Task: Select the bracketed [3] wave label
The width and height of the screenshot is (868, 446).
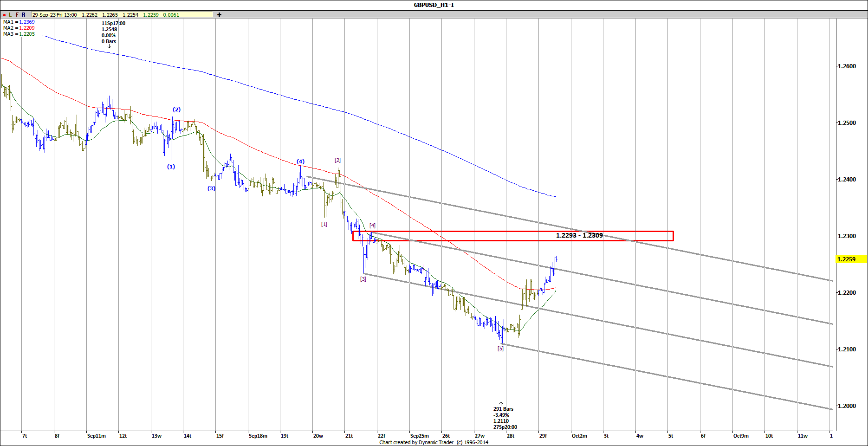Action: (x=363, y=279)
